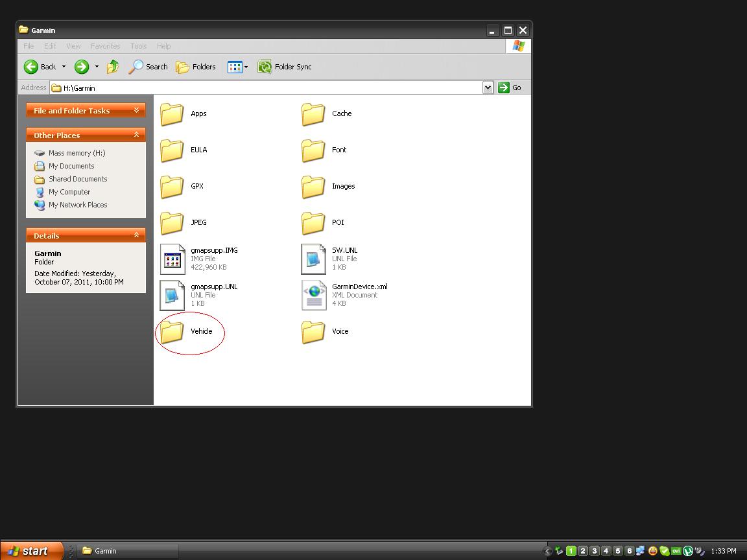This screenshot has height=560, width=747.
Task: Switch to virtual desktop 4 in tray
Action: pyautogui.click(x=606, y=551)
